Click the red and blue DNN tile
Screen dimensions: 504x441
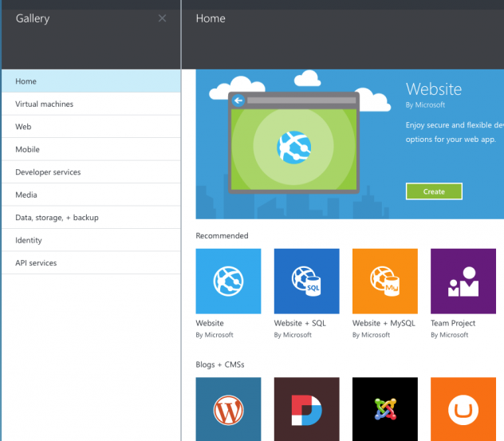306,409
